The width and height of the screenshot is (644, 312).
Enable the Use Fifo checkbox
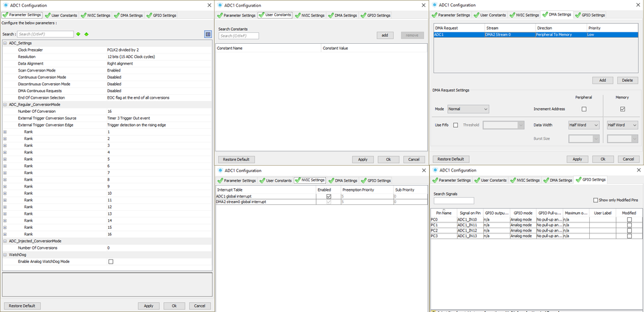point(455,125)
